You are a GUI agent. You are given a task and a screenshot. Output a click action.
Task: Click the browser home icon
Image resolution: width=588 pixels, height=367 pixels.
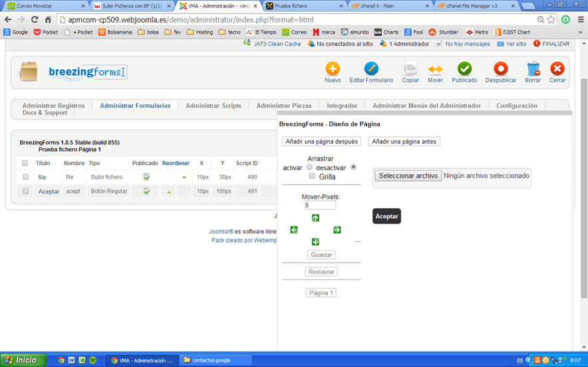(x=48, y=19)
